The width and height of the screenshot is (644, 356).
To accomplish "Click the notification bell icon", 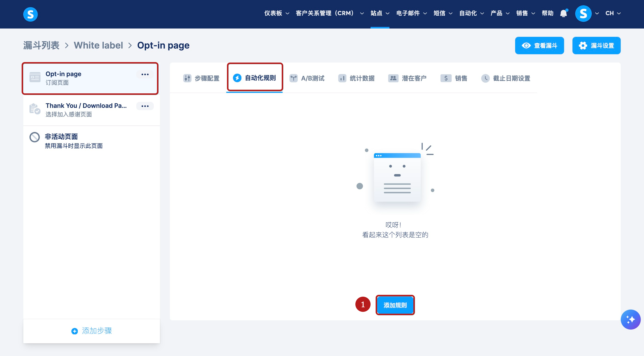I will (x=563, y=13).
